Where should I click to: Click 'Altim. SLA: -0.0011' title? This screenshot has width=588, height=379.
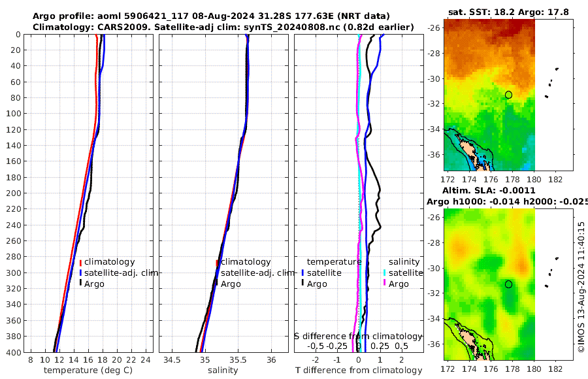(489, 191)
